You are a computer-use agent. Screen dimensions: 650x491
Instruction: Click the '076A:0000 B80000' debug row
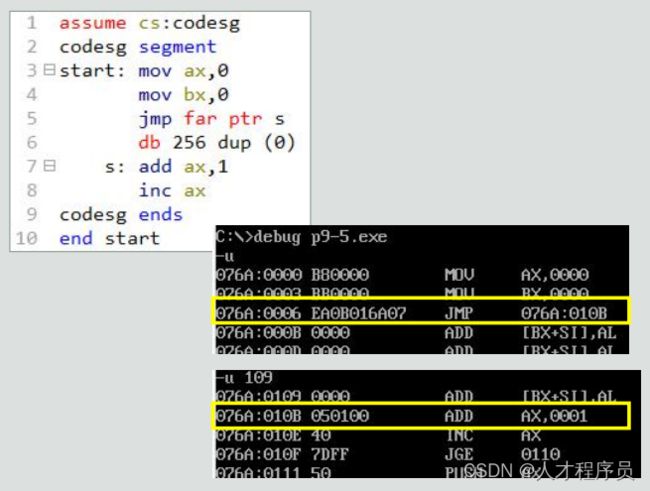(x=402, y=275)
